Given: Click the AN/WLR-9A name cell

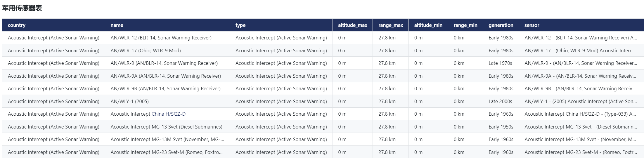Looking at the screenshot, I should tap(165, 76).
